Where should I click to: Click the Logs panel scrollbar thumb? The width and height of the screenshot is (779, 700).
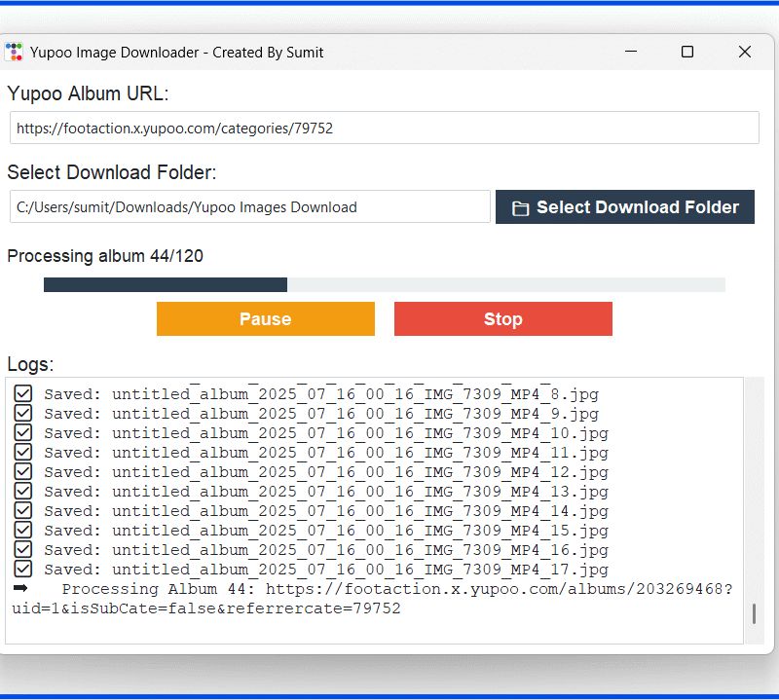pos(753,613)
